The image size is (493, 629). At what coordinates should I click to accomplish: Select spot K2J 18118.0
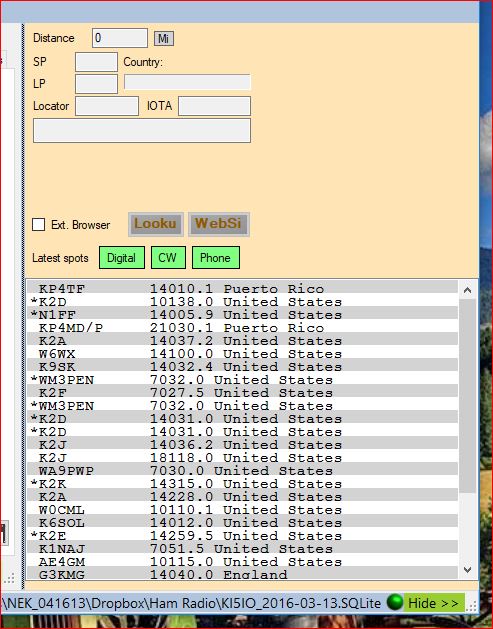click(242, 458)
